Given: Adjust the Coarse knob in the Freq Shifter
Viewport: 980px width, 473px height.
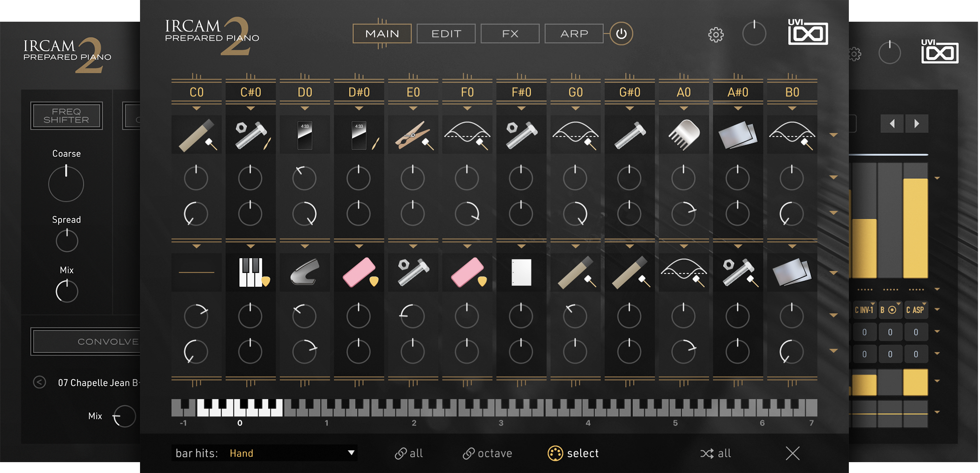Looking at the screenshot, I should pos(66,183).
